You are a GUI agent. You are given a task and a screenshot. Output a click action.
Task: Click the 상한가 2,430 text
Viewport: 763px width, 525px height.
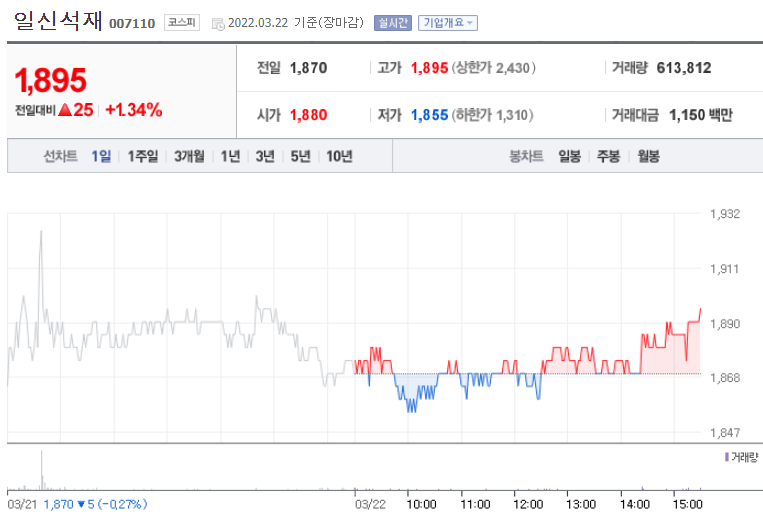(x=493, y=68)
